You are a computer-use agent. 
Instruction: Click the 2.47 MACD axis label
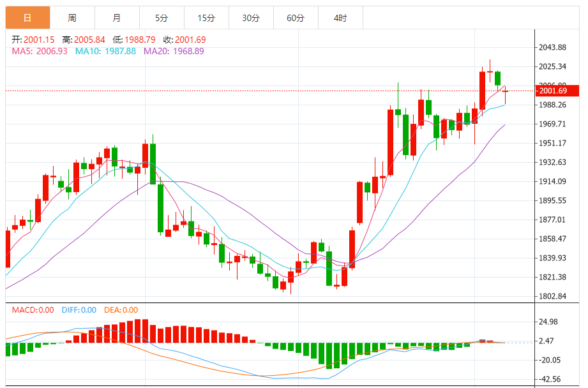pyautogui.click(x=547, y=341)
